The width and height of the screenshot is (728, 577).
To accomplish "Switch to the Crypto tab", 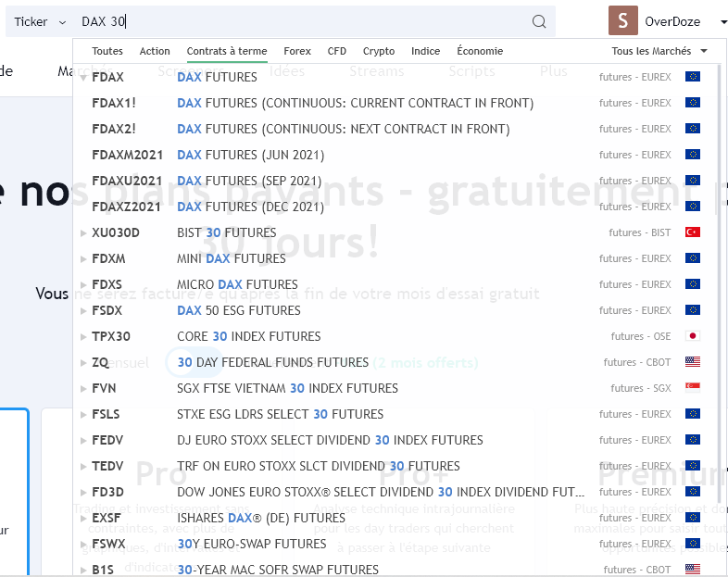I will [x=379, y=51].
